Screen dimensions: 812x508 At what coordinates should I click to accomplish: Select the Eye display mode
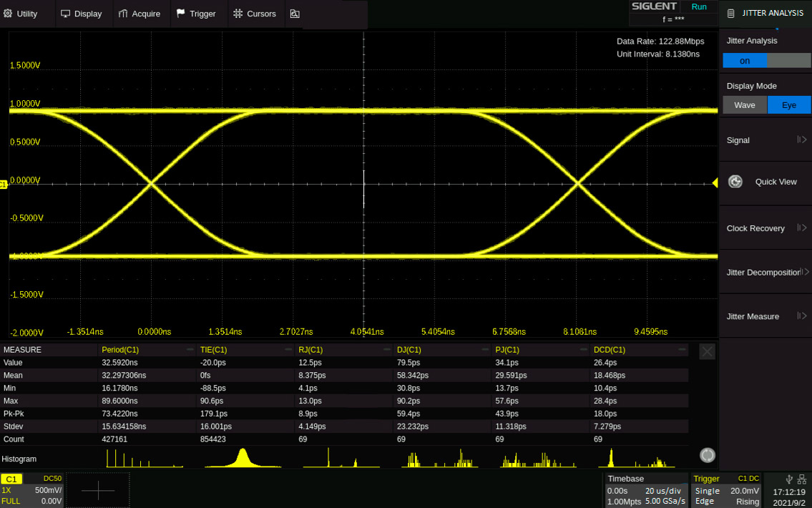tap(788, 105)
